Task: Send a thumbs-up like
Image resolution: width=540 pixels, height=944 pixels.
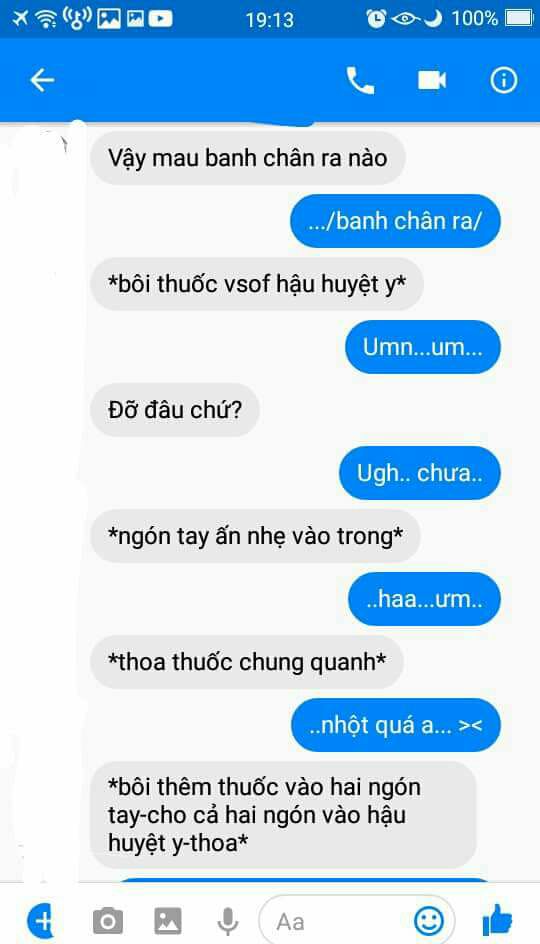Action: (497, 921)
